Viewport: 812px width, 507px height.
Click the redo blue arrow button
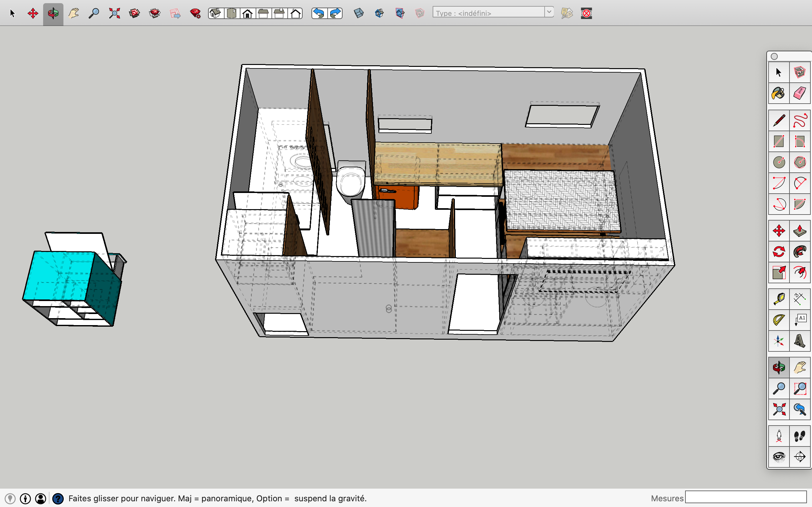click(335, 13)
